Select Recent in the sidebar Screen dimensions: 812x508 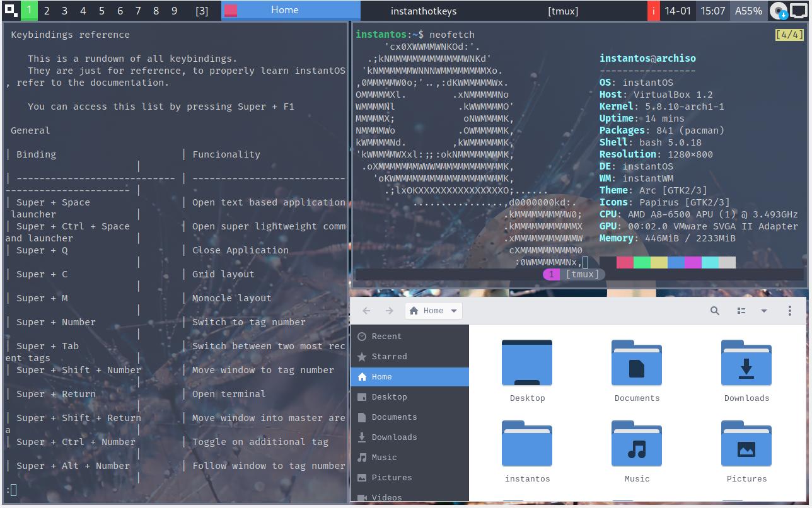coord(410,337)
